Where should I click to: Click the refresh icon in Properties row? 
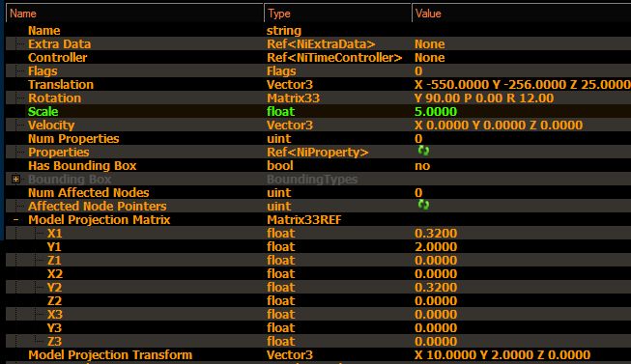(x=423, y=151)
